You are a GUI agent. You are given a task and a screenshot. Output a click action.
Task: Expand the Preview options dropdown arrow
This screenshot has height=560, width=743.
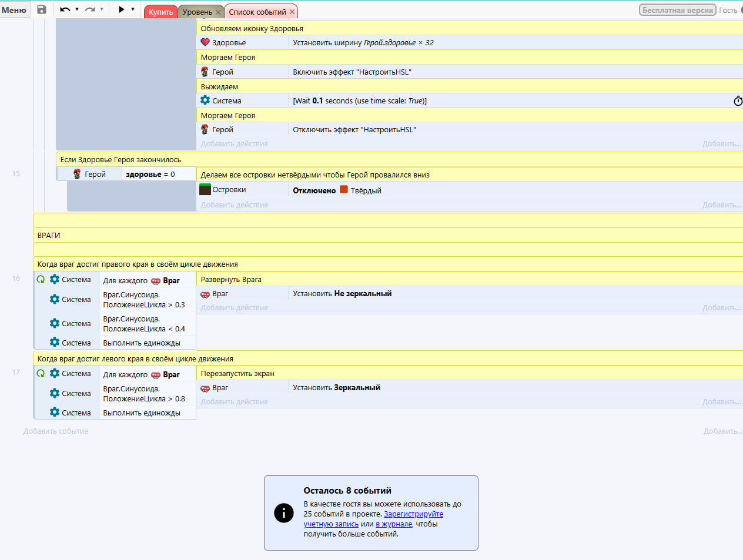(133, 9)
